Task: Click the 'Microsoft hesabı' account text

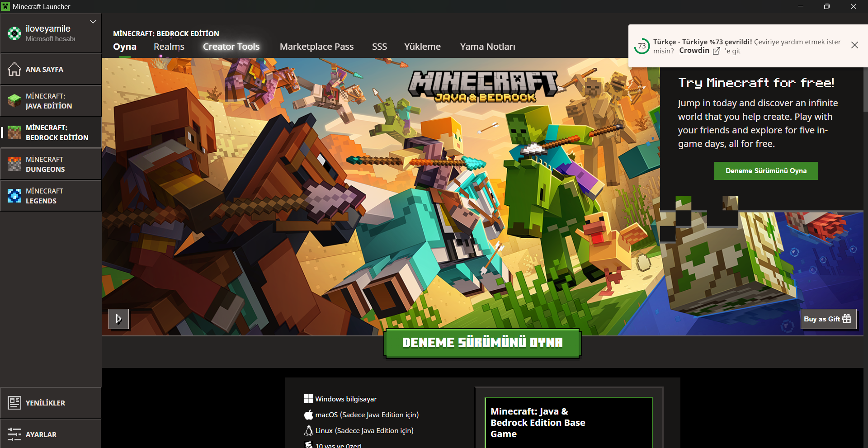Action: pyautogui.click(x=51, y=39)
